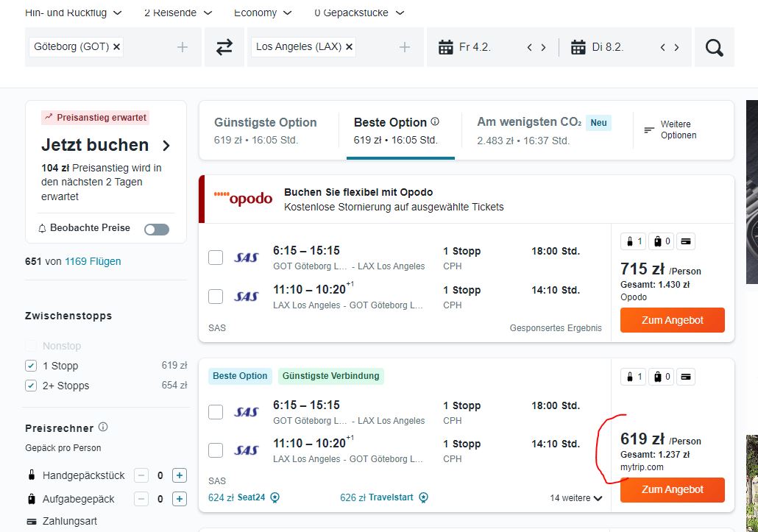Expand 14 weitere booking offers
The width and height of the screenshot is (758, 532).
tap(575, 497)
